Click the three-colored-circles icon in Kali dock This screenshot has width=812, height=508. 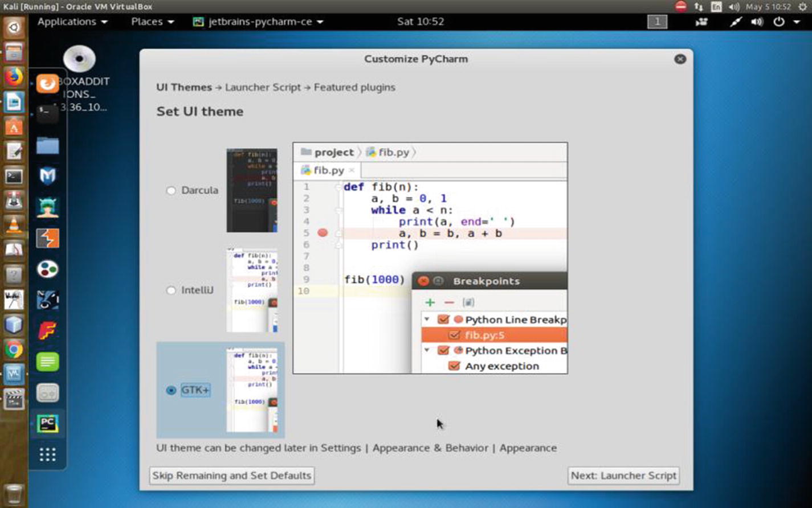47,269
